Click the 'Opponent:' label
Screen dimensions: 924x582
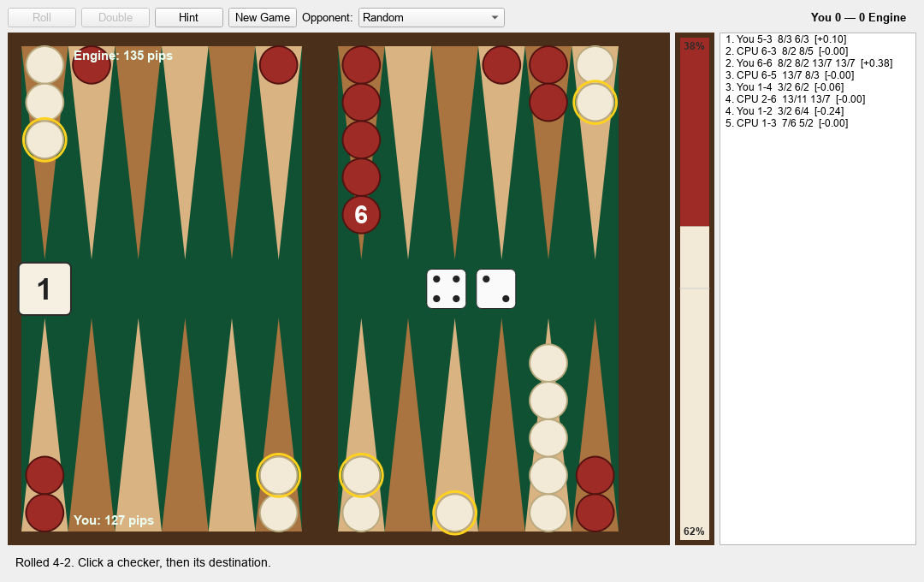click(327, 18)
